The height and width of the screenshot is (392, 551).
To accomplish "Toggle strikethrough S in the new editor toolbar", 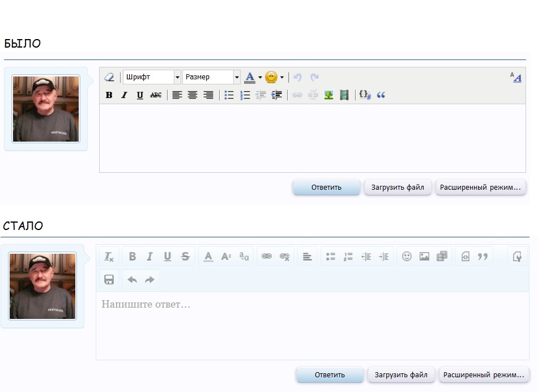I will click(185, 257).
